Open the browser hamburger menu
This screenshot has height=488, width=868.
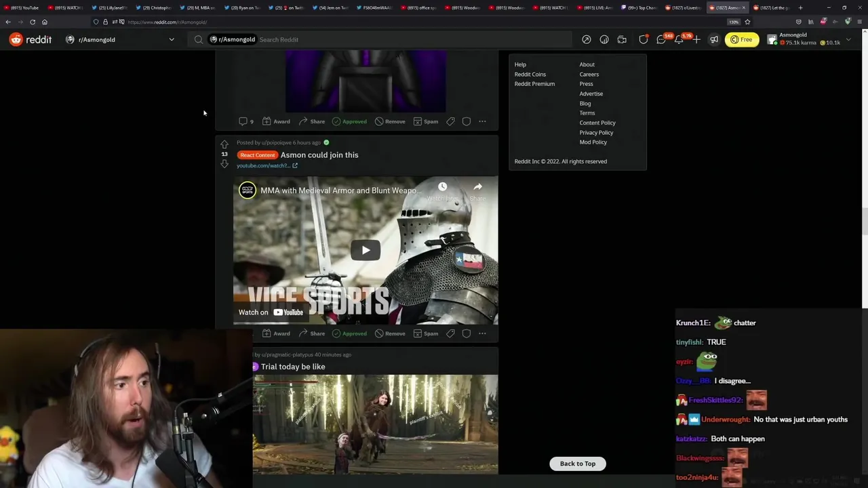[860, 22]
